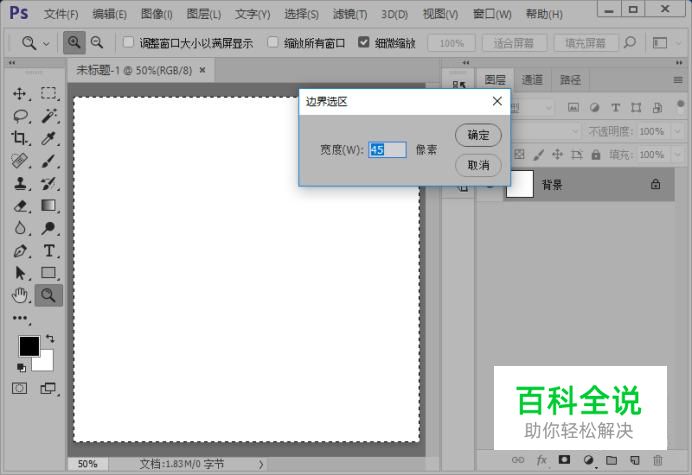The image size is (692, 475).
Task: Click the 填充屏幕 button
Action: (x=586, y=43)
